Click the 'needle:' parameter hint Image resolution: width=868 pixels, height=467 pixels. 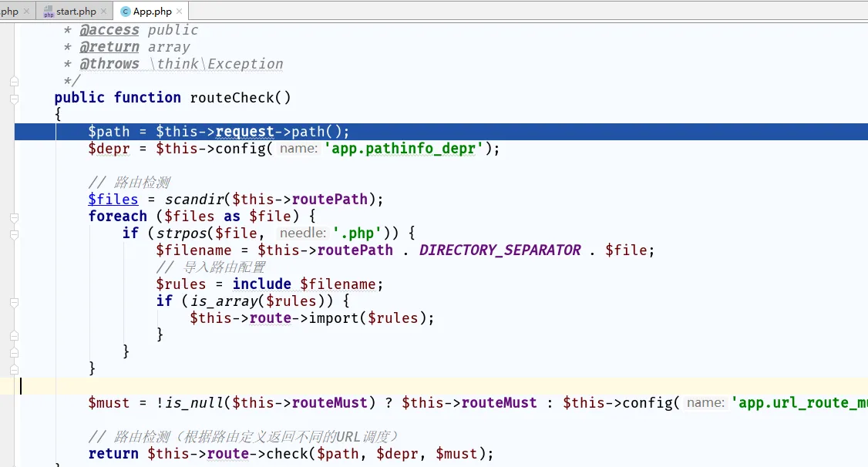click(303, 234)
